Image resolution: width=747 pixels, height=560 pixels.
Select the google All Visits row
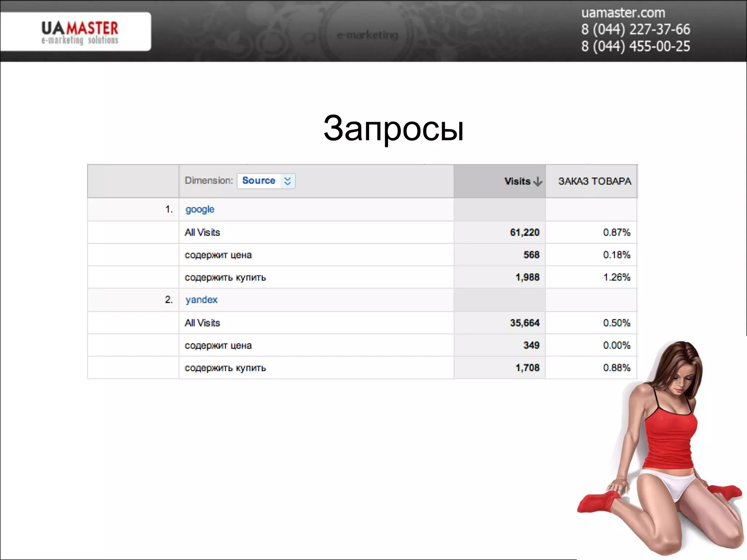coord(202,233)
